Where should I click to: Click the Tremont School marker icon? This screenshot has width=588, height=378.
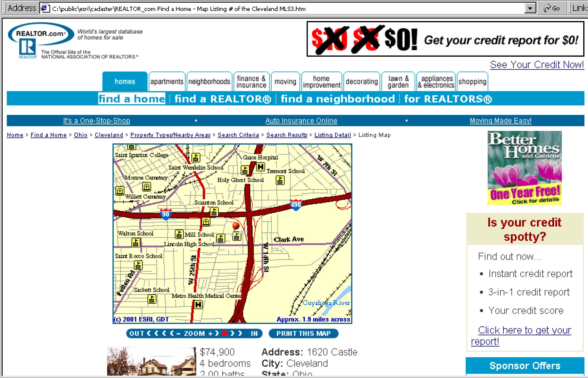[x=280, y=180]
